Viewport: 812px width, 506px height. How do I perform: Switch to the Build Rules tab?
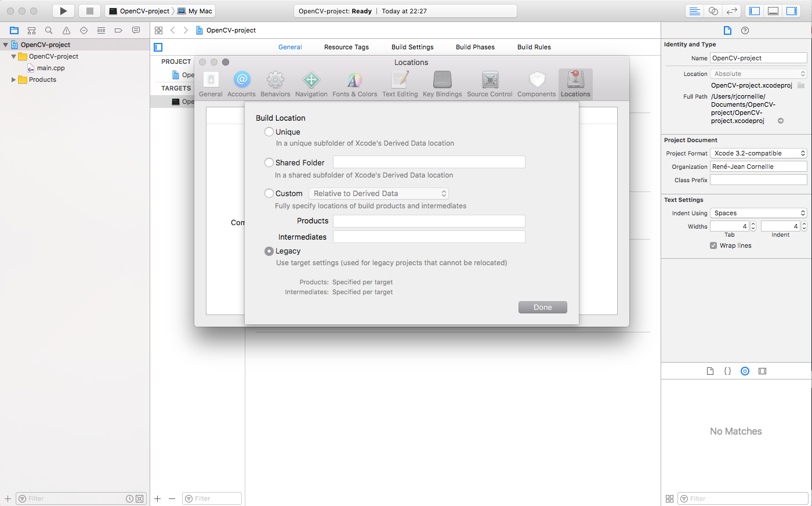534,47
